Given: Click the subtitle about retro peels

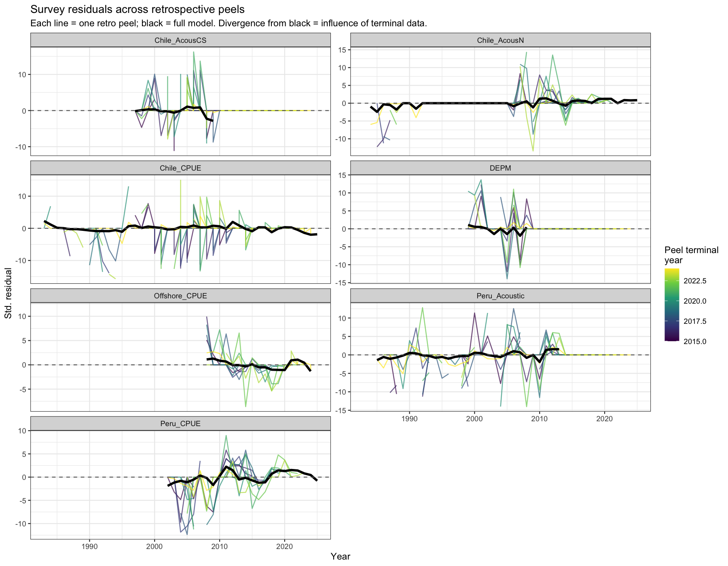Looking at the screenshot, I should pyautogui.click(x=229, y=23).
